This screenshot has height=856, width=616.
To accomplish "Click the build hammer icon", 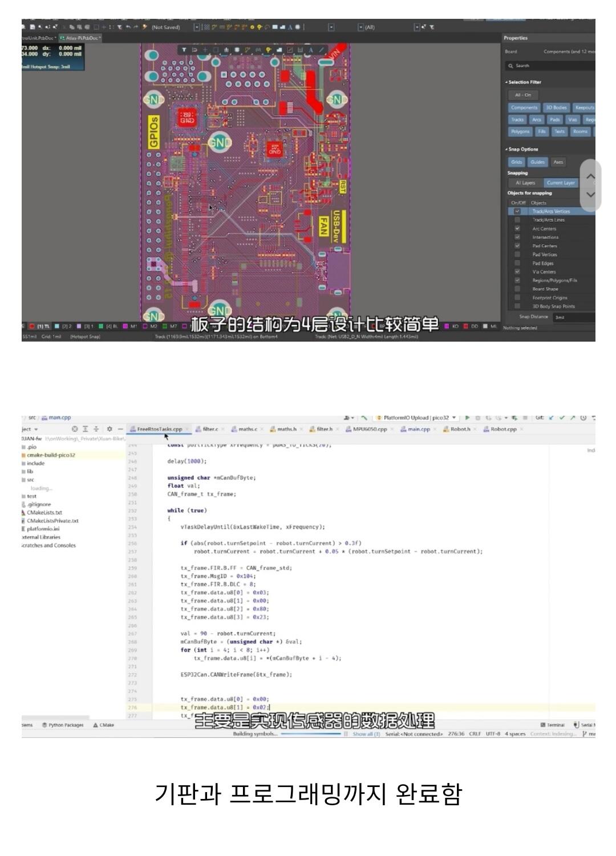I will (364, 418).
